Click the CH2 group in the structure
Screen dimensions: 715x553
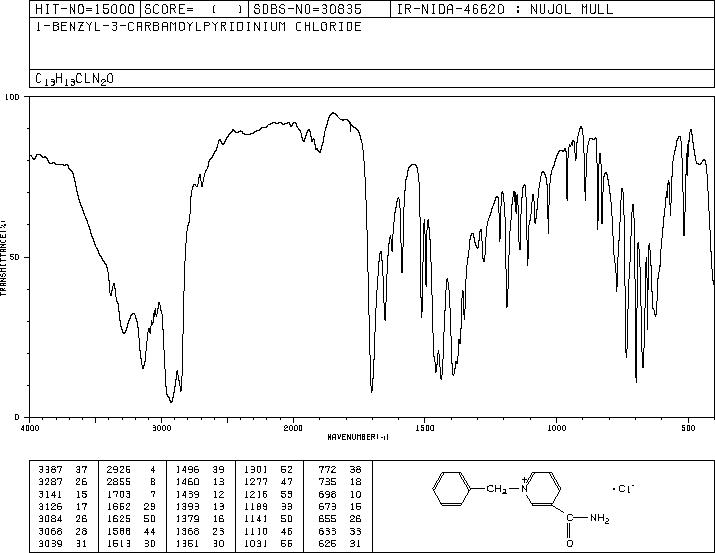coord(497,490)
